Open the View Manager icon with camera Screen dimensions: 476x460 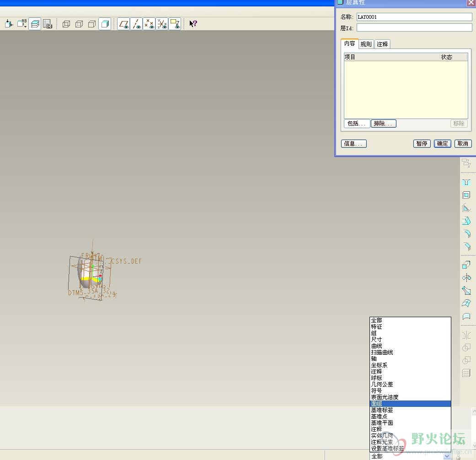click(48, 24)
